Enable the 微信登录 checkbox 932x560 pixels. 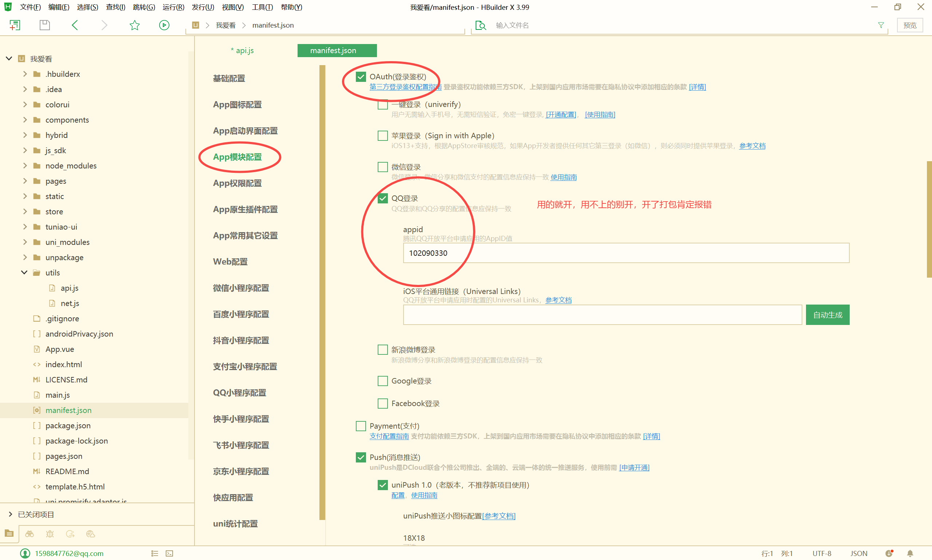click(382, 167)
